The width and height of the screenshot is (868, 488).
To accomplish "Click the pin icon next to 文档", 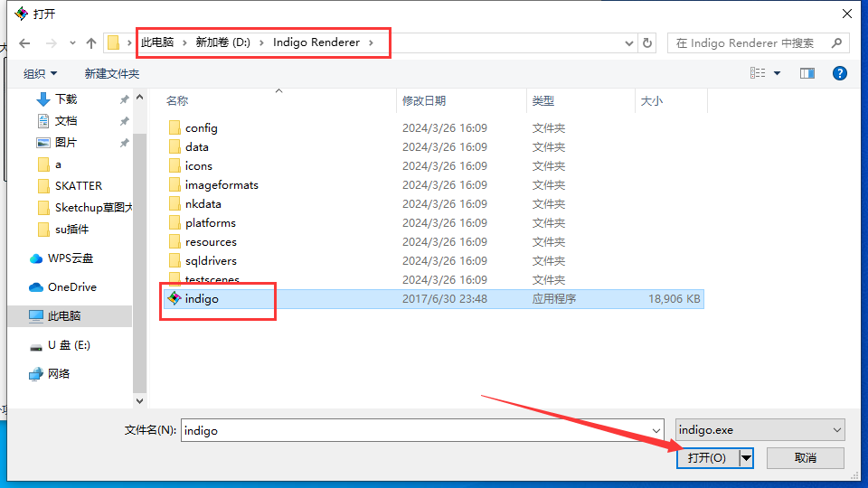I will pyautogui.click(x=125, y=120).
